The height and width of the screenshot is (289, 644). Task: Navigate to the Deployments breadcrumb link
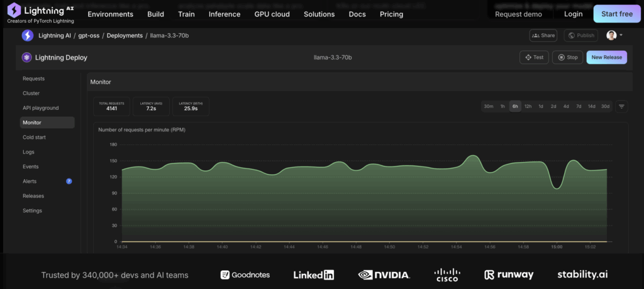(x=125, y=36)
